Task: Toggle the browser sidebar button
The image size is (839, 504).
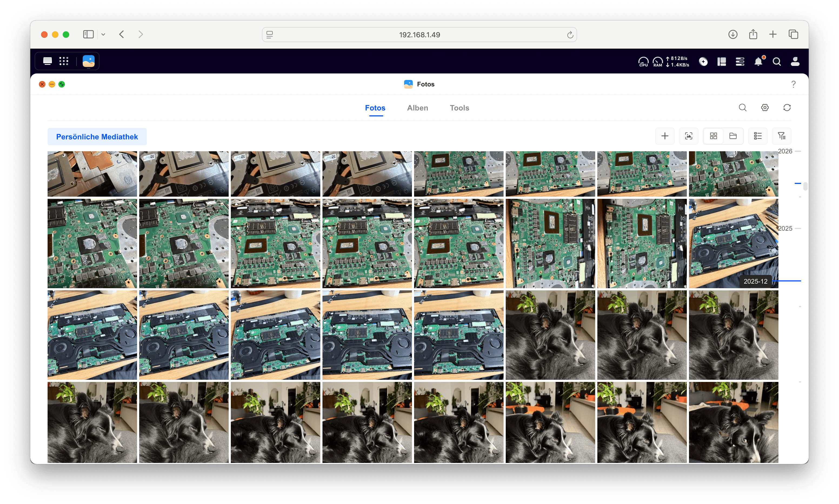Action: click(x=88, y=34)
